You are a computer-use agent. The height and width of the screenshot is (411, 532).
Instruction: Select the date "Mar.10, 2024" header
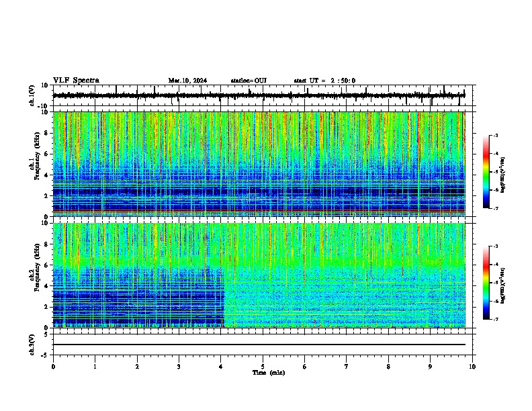click(187, 81)
